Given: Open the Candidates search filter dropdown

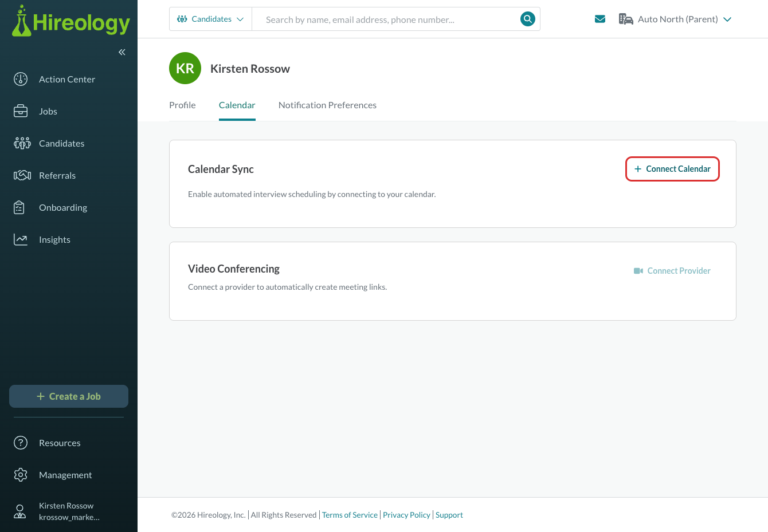Looking at the screenshot, I should point(210,19).
